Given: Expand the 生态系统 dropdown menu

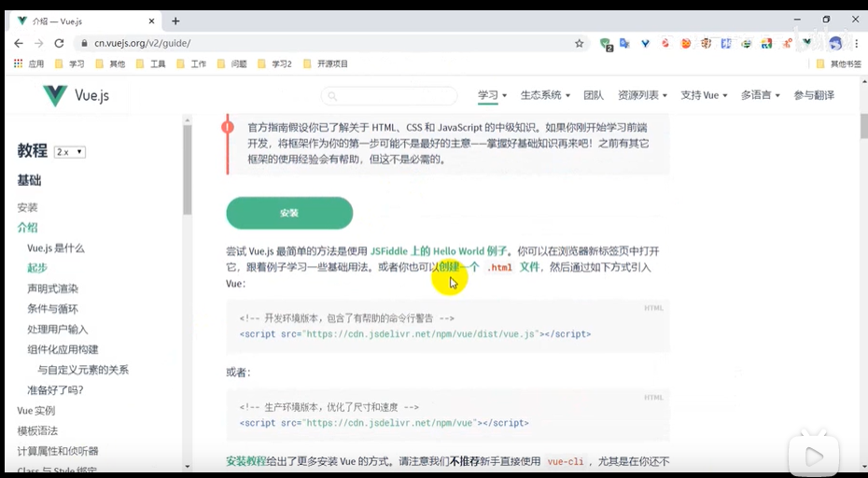Looking at the screenshot, I should [545, 95].
